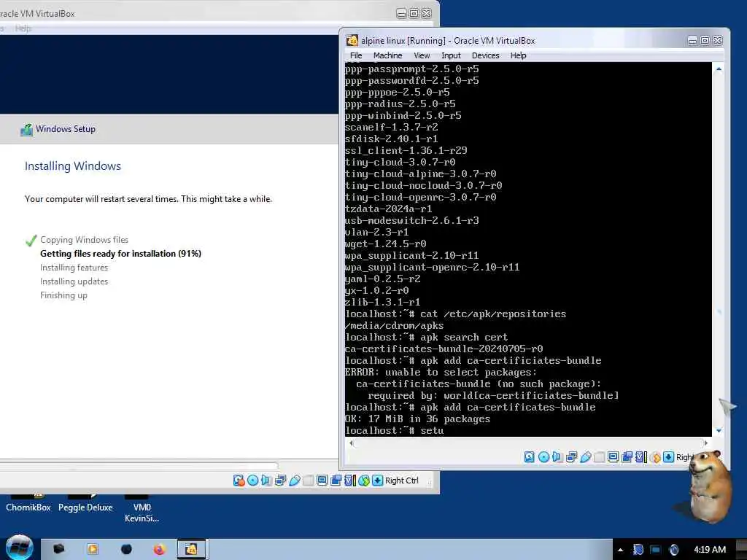Click recording icon in alpine VM status bar
This screenshot has height=560, width=747.
(627, 457)
